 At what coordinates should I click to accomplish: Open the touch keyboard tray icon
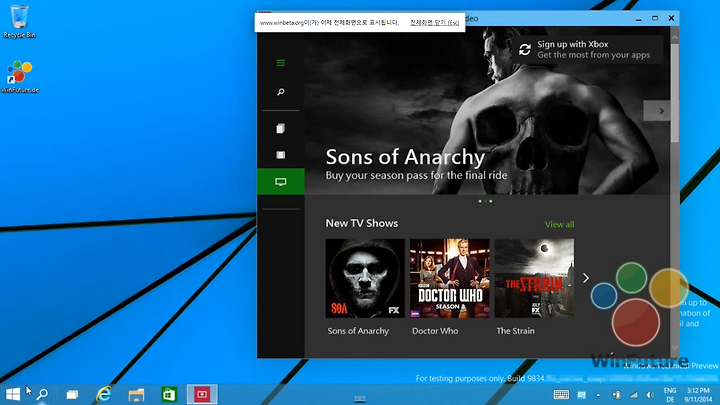[561, 394]
